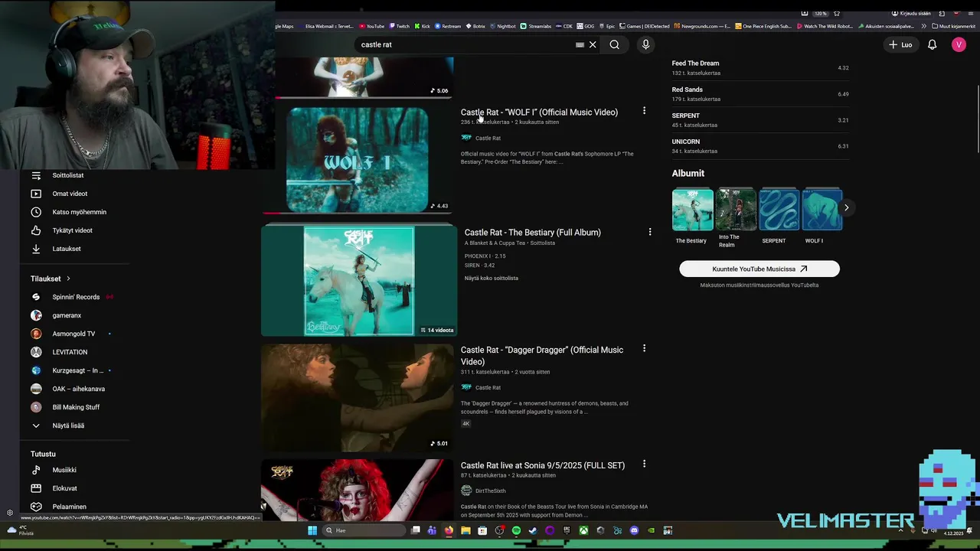The height and width of the screenshot is (551, 980).
Task: Open Muut kirjanmerkit bookmarks folder
Action: pyautogui.click(x=954, y=26)
